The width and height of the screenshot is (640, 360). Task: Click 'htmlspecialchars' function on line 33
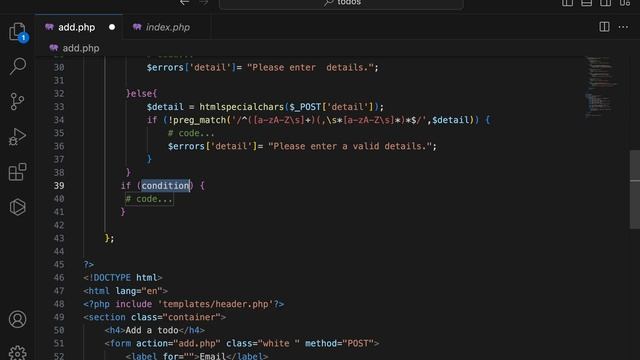(x=242, y=107)
